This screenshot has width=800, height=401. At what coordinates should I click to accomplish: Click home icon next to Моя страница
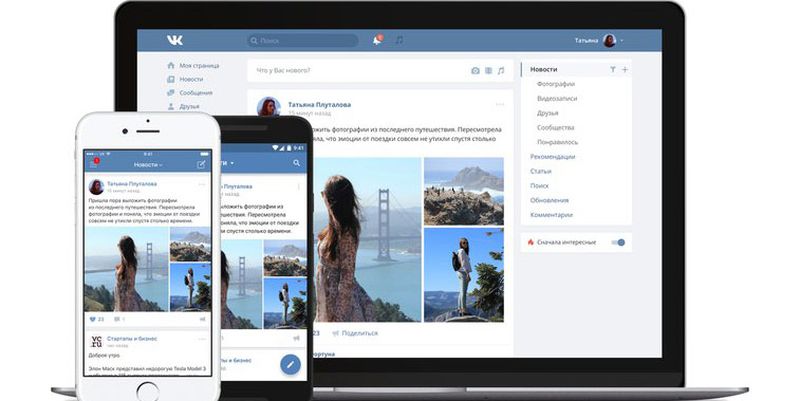click(x=171, y=65)
